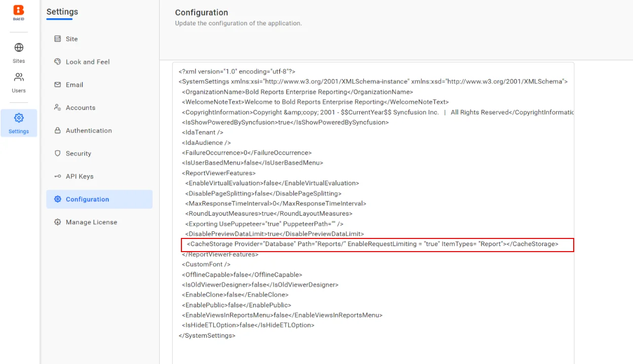Click the Look and Feel globe icon
Viewport: 633px width, 364px height.
point(57,62)
